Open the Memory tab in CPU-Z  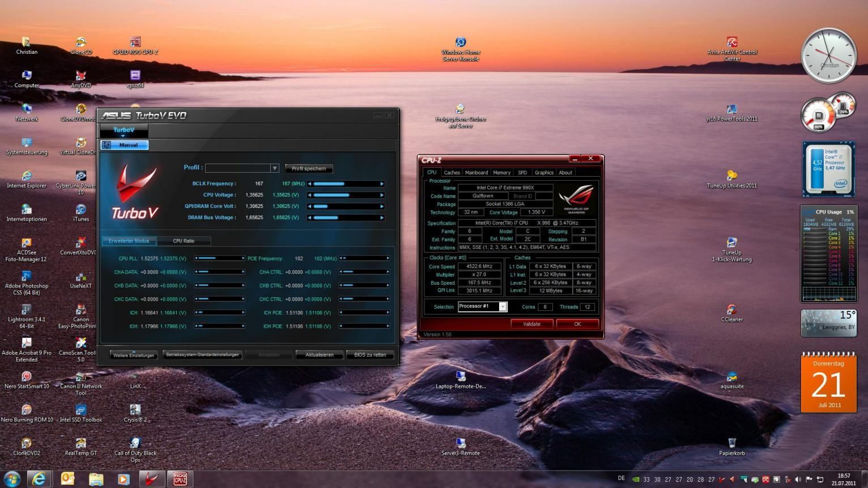point(501,173)
